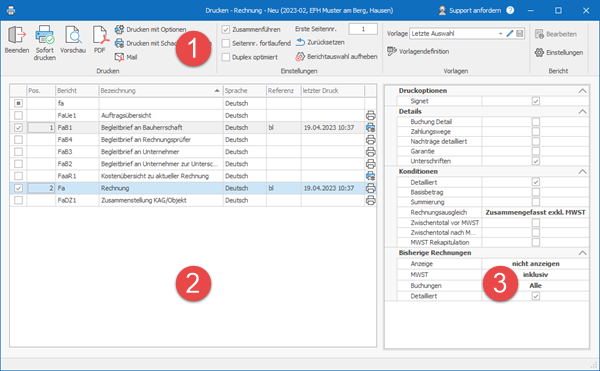Screen dimensions: 600x371
Task: Sort by letzter Druck column header
Action: click(x=333, y=91)
